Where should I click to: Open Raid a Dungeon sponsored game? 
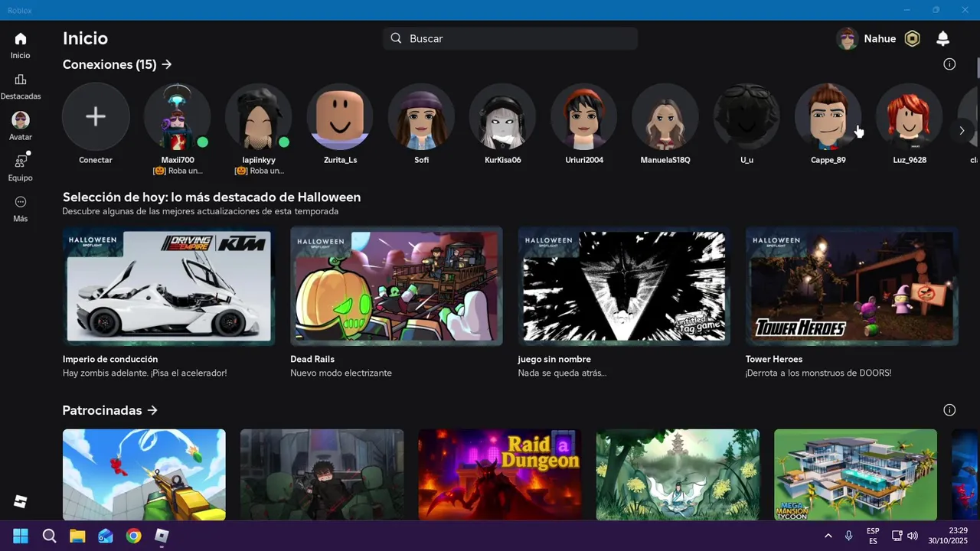coord(500,474)
